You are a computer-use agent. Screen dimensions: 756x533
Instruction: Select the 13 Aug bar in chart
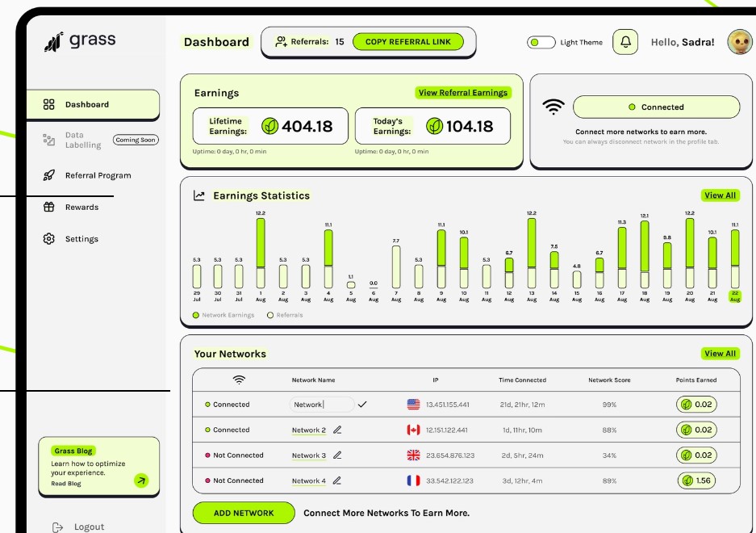pos(532,253)
